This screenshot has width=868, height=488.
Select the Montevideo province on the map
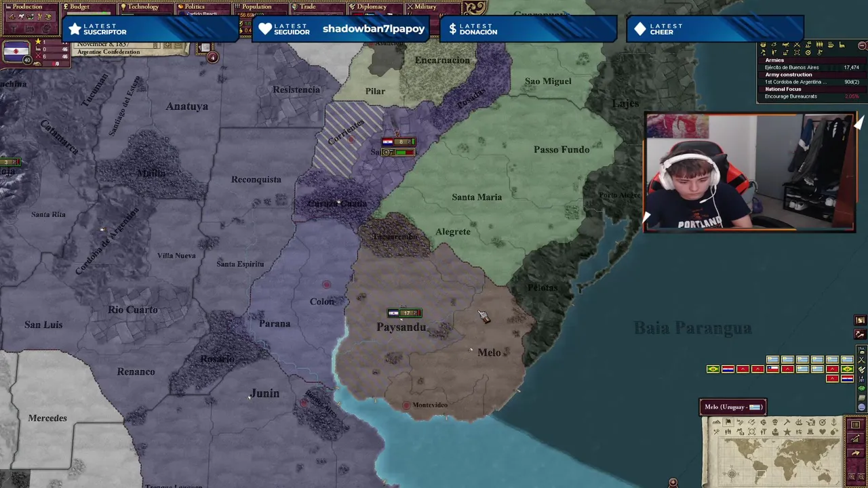[430, 405]
